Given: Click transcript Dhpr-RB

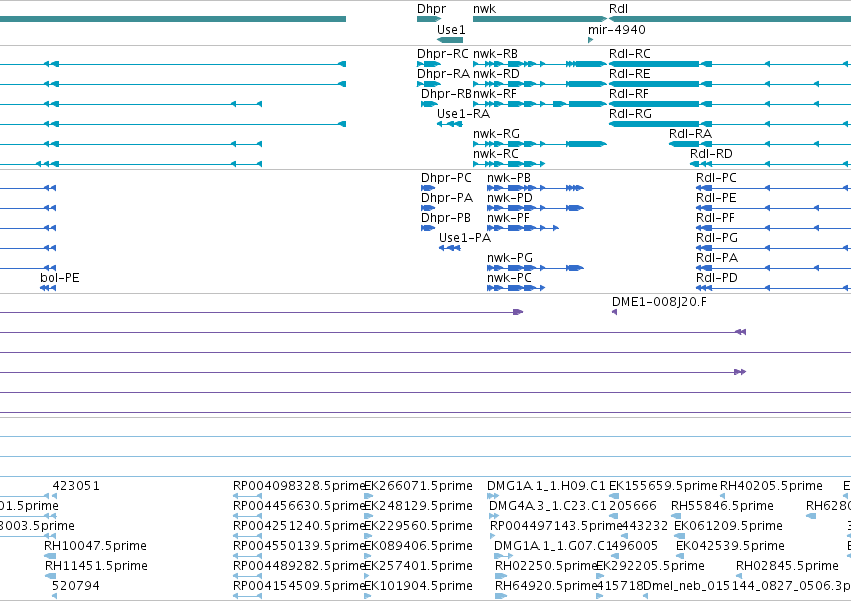Looking at the screenshot, I should point(429,104).
